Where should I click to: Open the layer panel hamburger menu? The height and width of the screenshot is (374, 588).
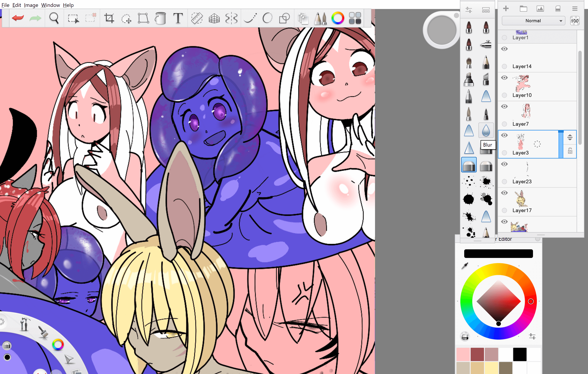[x=575, y=9]
